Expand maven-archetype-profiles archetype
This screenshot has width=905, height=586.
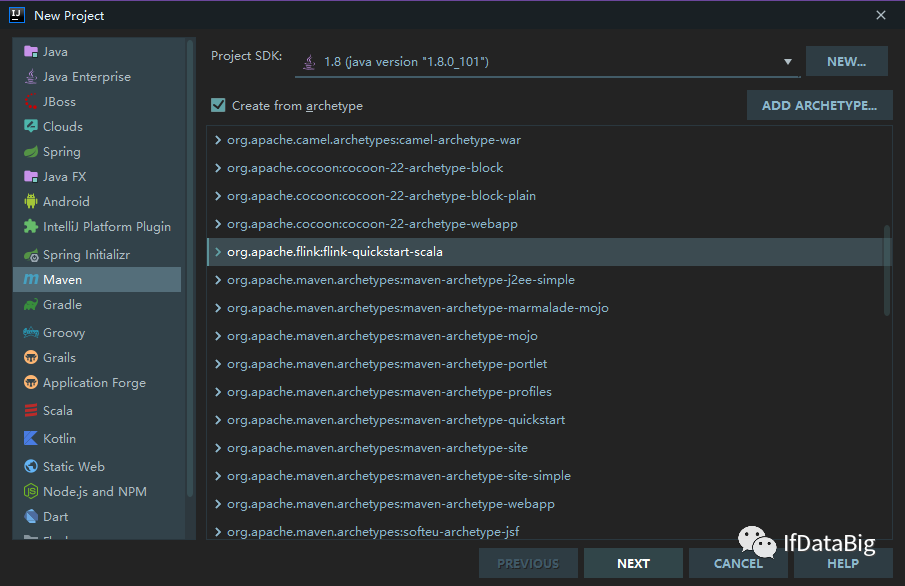point(218,392)
